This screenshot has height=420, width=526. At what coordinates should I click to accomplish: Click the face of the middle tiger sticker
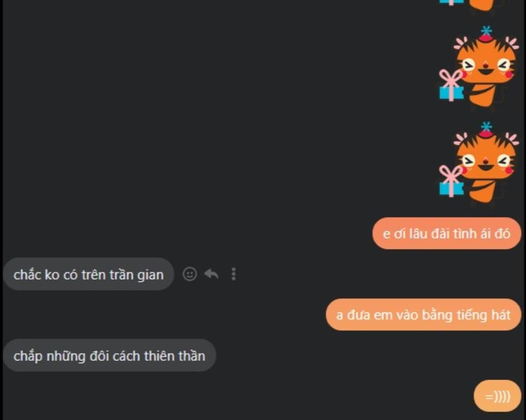(x=486, y=65)
